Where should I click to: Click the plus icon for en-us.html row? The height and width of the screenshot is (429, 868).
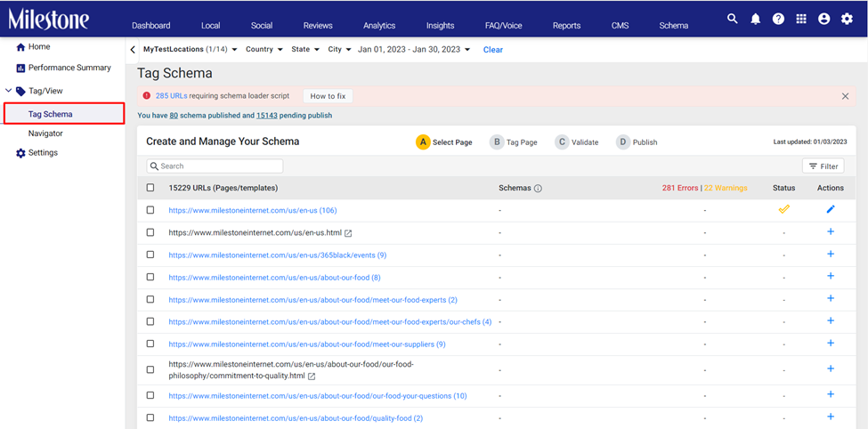[831, 231]
